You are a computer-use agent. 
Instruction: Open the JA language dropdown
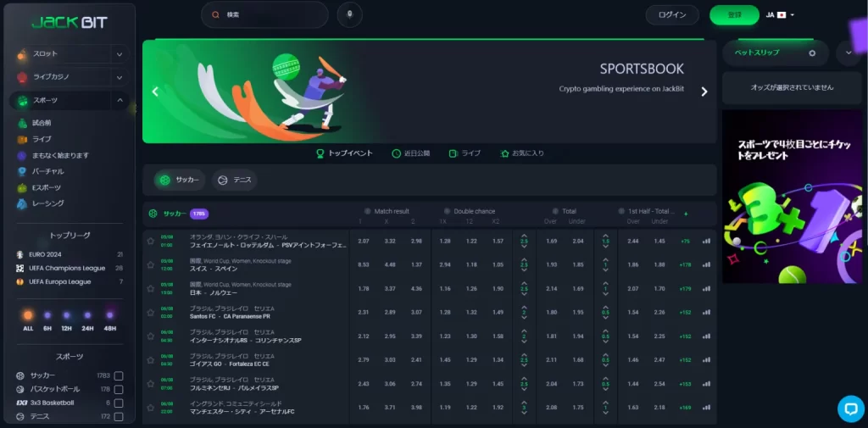(780, 14)
